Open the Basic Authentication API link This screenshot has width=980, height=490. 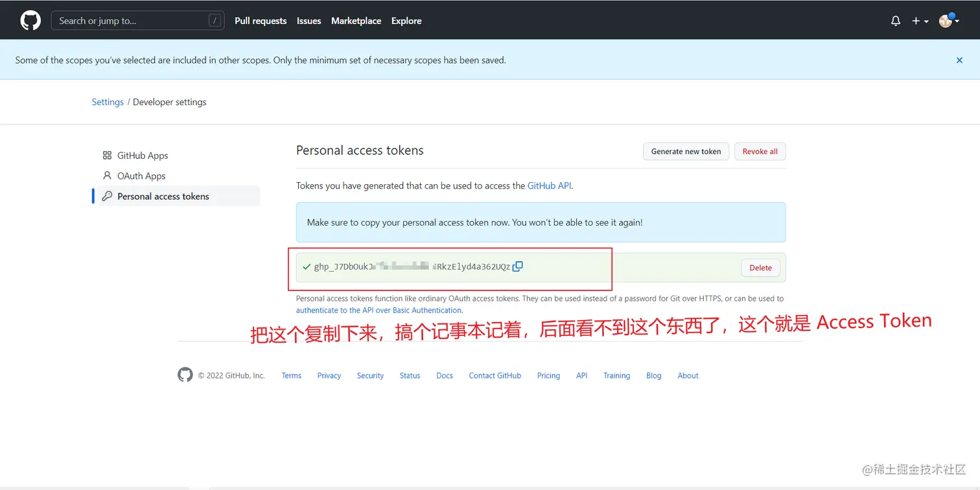pos(379,310)
